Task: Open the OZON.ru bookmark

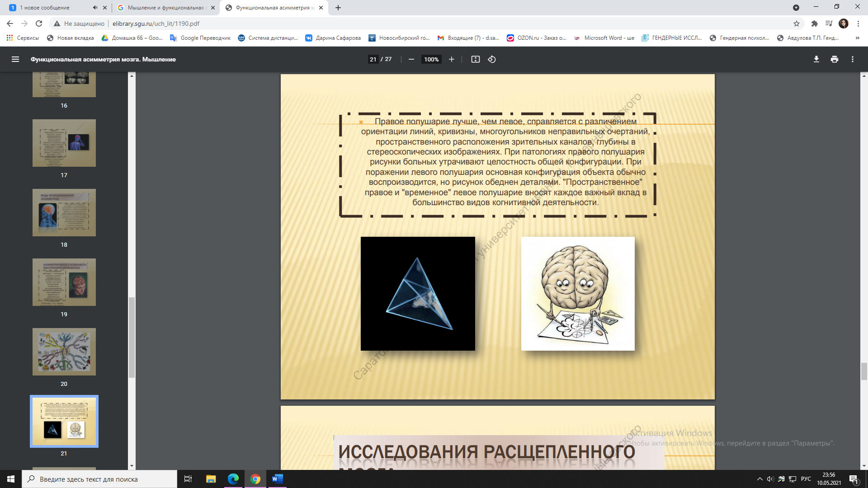Action: [x=537, y=38]
